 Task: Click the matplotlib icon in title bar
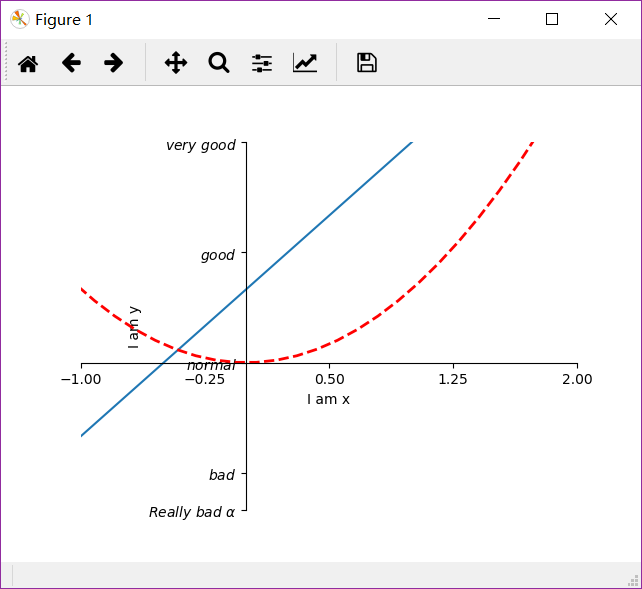click(x=20, y=19)
